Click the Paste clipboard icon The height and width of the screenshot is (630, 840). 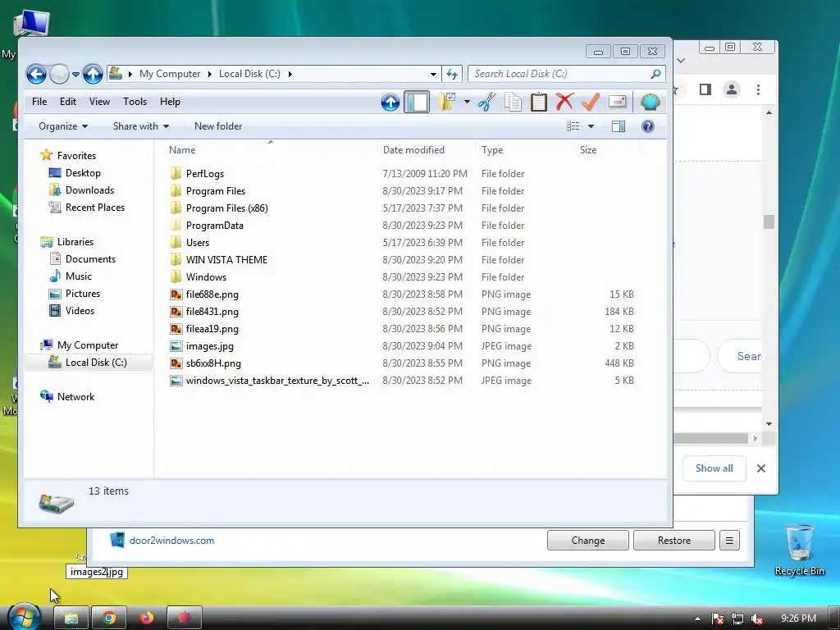pyautogui.click(x=538, y=102)
